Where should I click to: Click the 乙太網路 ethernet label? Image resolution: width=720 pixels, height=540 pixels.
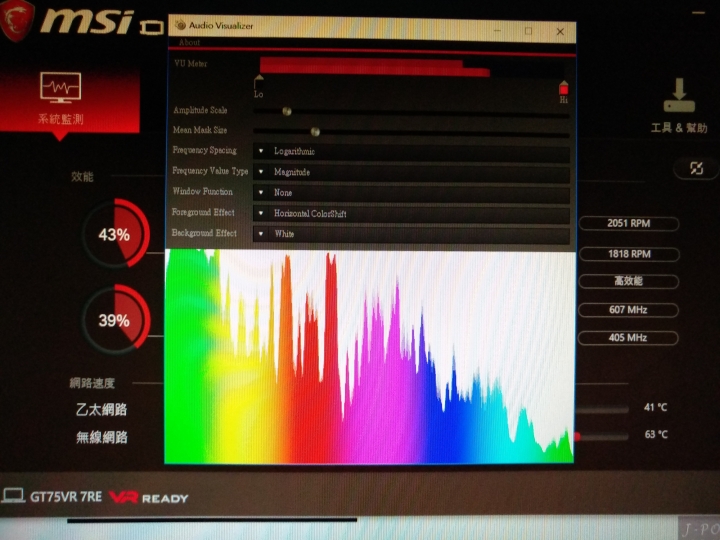(101, 410)
